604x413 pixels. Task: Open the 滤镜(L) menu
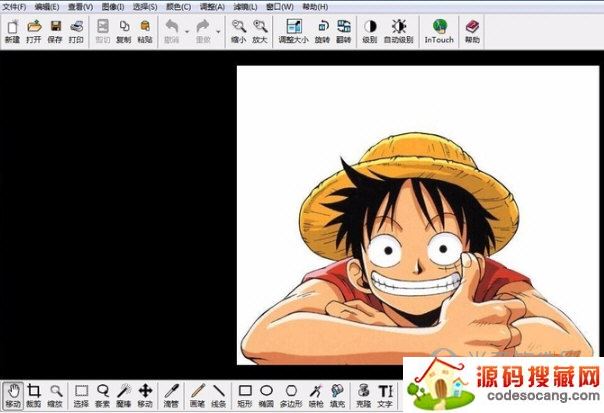point(245,7)
